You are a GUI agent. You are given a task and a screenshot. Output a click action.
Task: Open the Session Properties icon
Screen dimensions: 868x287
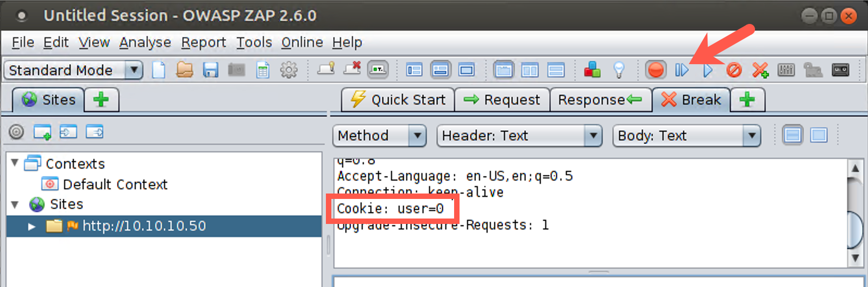[263, 70]
